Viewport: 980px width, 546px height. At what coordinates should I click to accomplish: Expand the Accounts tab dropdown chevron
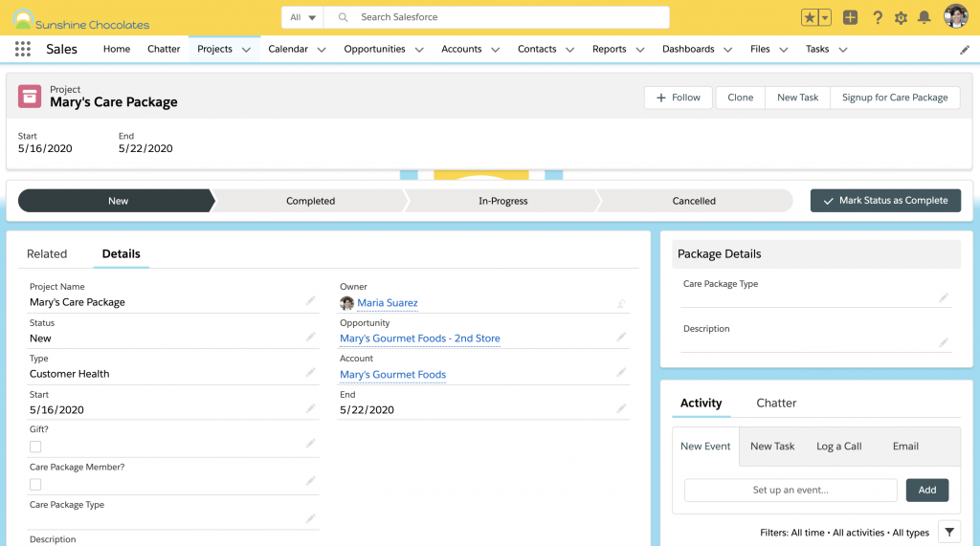495,50
